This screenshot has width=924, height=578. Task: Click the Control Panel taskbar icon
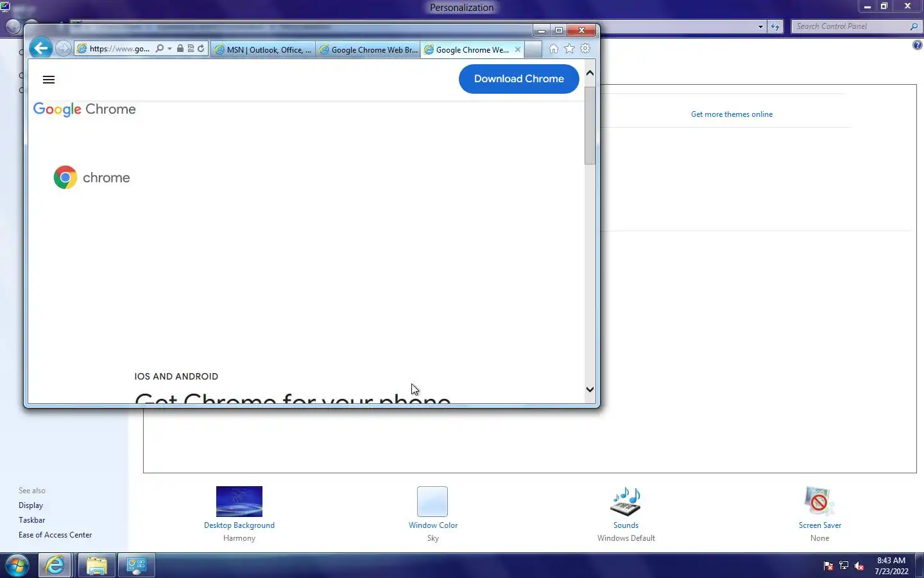click(137, 566)
